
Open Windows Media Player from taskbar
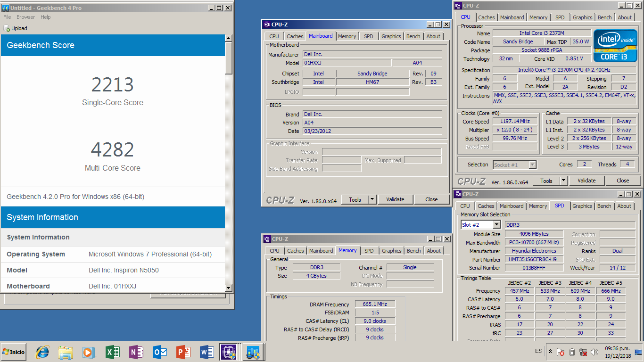click(88, 352)
